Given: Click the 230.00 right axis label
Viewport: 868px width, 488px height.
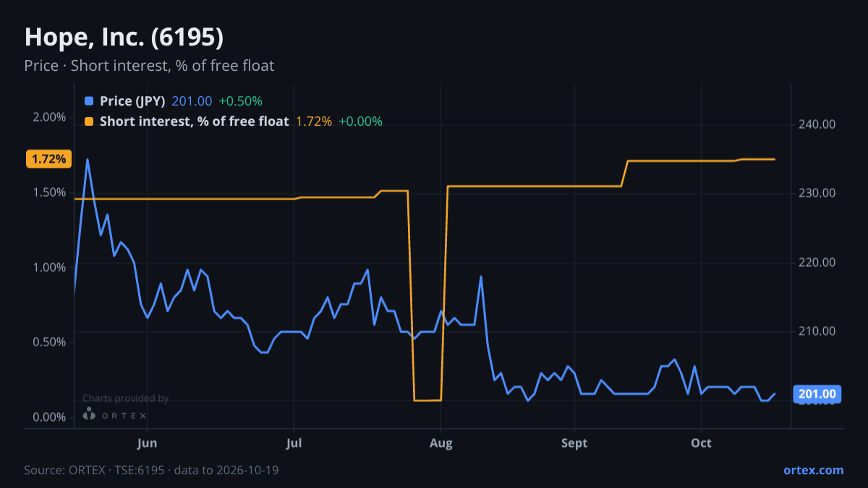Looking at the screenshot, I should (817, 193).
